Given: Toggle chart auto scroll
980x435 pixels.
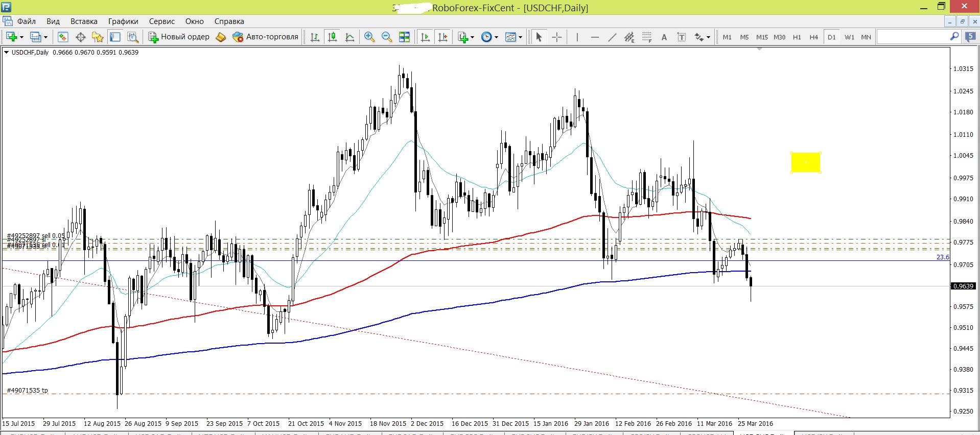Looking at the screenshot, I should (x=425, y=37).
